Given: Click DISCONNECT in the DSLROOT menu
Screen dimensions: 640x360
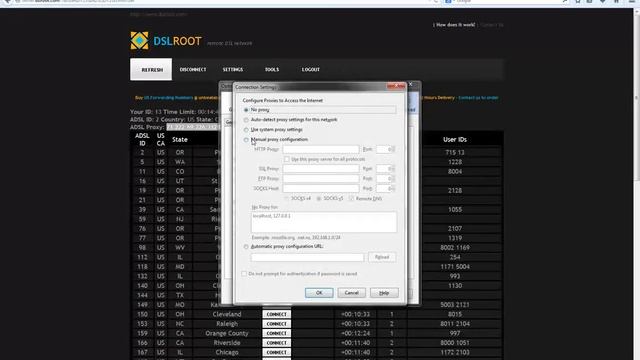Looking at the screenshot, I should coord(193,70).
